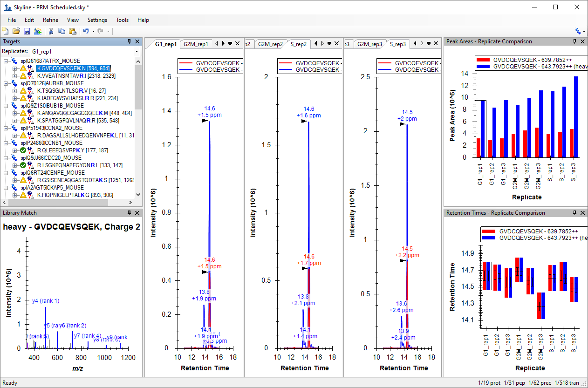Collapse the ATRX_MOUSE protein node
Screen dimensions: 588x388
(x=6, y=61)
